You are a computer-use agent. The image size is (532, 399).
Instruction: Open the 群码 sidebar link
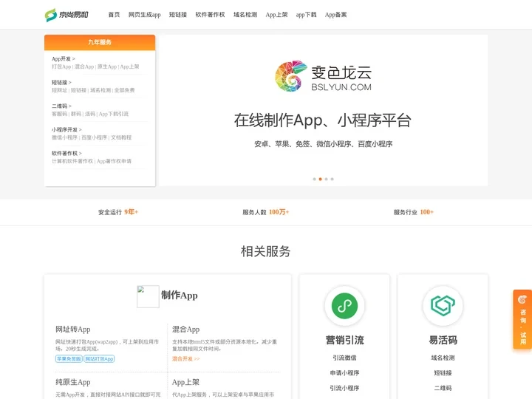pos(76,114)
